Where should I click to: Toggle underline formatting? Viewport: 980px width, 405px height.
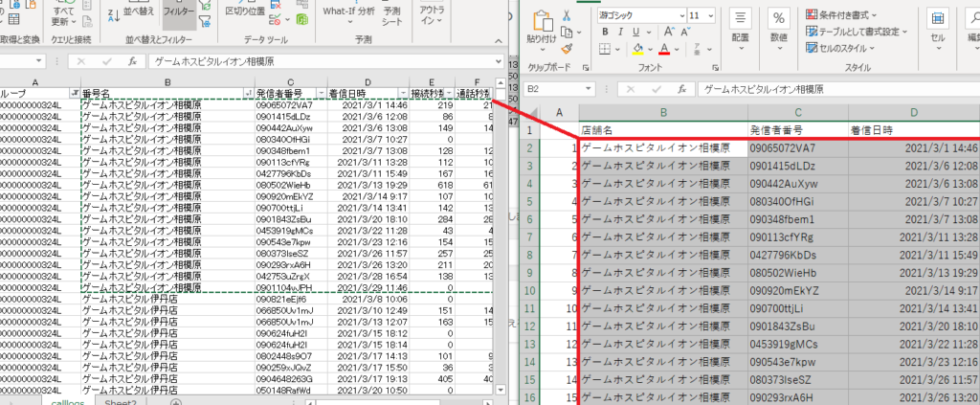coord(635,33)
